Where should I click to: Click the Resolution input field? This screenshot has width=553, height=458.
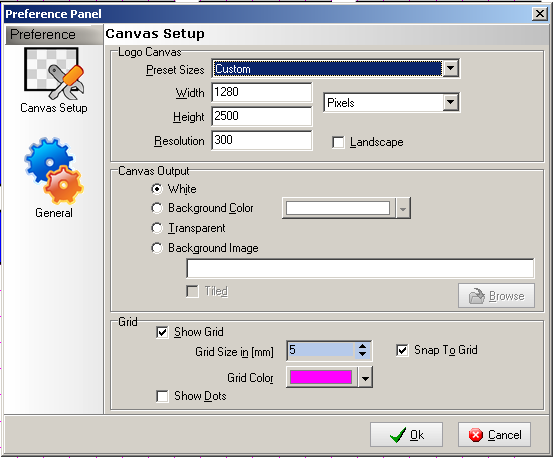coord(262,140)
